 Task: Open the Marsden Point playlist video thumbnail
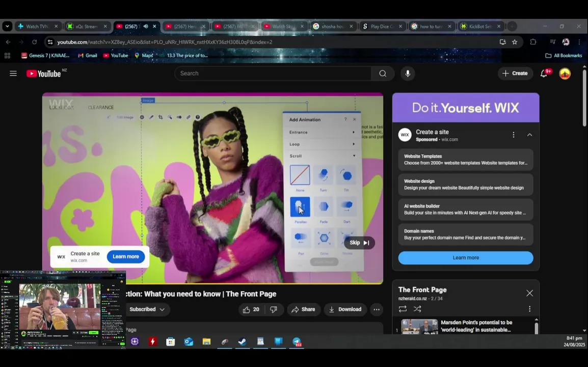pyautogui.click(x=419, y=326)
